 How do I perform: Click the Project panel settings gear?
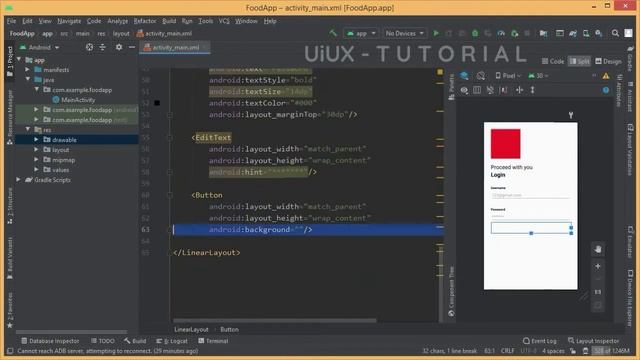tap(119, 47)
